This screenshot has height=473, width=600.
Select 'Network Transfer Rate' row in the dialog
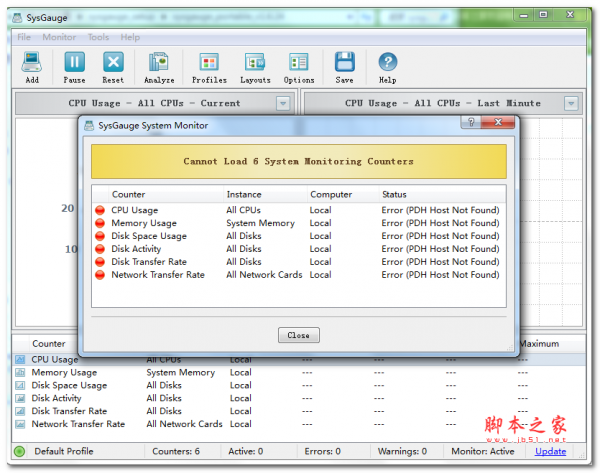tap(298, 275)
